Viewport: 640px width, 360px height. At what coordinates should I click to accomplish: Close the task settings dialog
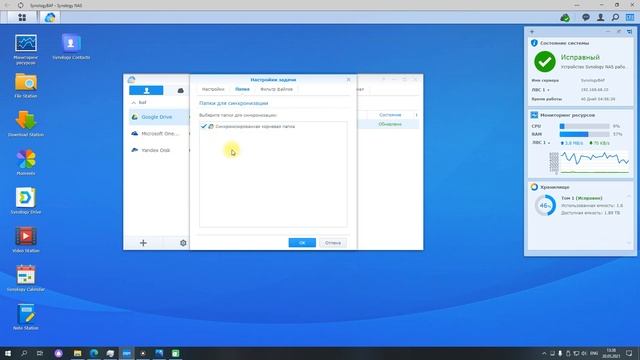click(349, 80)
